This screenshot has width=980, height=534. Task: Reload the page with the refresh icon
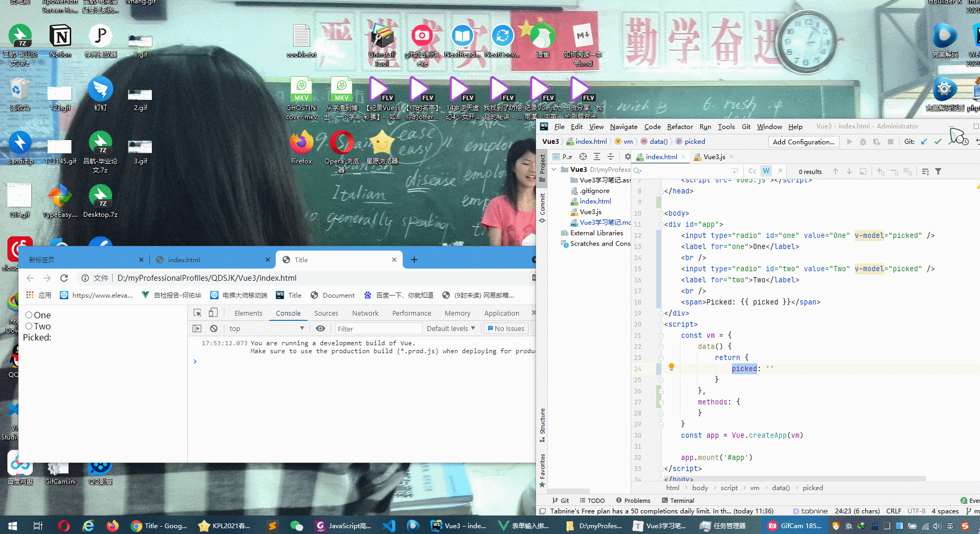tap(64, 278)
